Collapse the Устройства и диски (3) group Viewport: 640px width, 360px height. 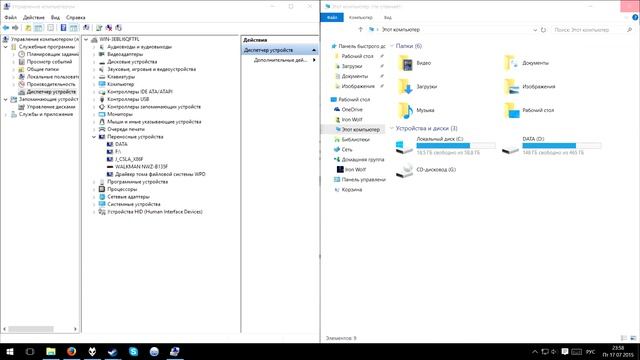[x=392, y=128]
